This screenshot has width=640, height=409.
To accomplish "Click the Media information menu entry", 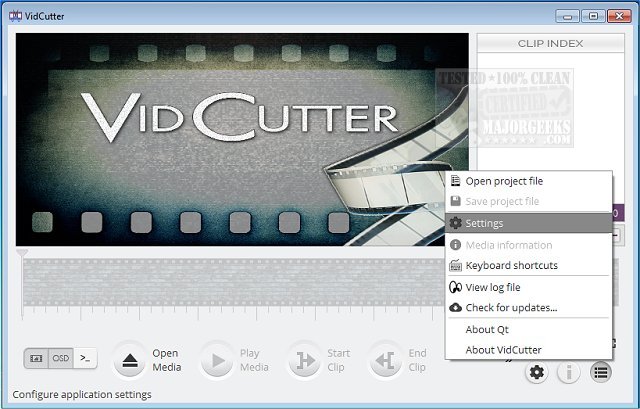I will click(x=529, y=245).
